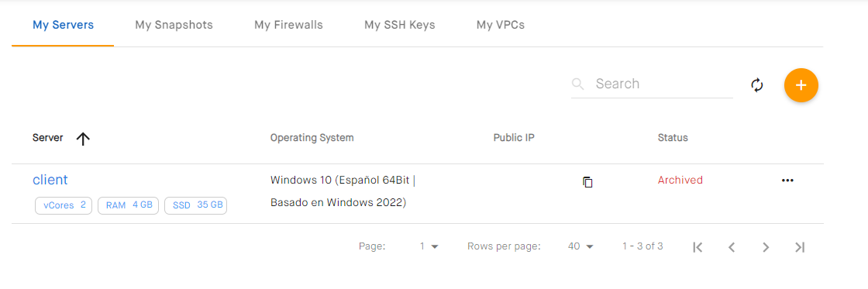This screenshot has height=289, width=868.
Task: Switch to My Firewalls tab
Action: [288, 25]
